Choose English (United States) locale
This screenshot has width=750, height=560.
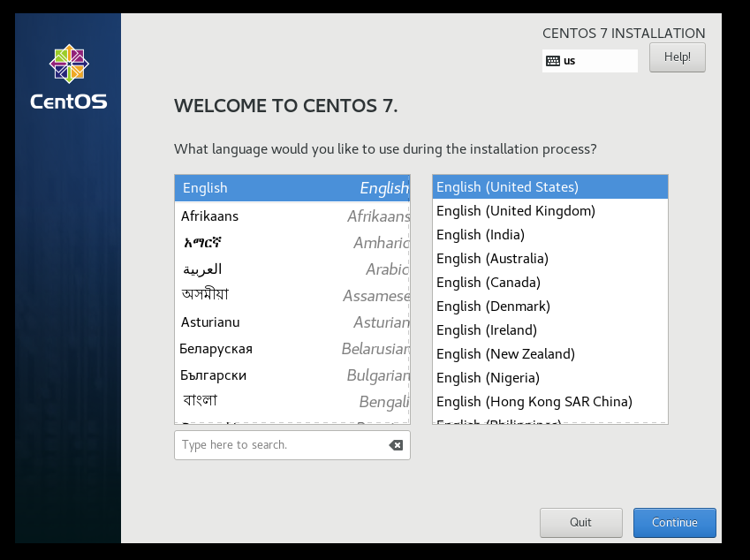(550, 187)
